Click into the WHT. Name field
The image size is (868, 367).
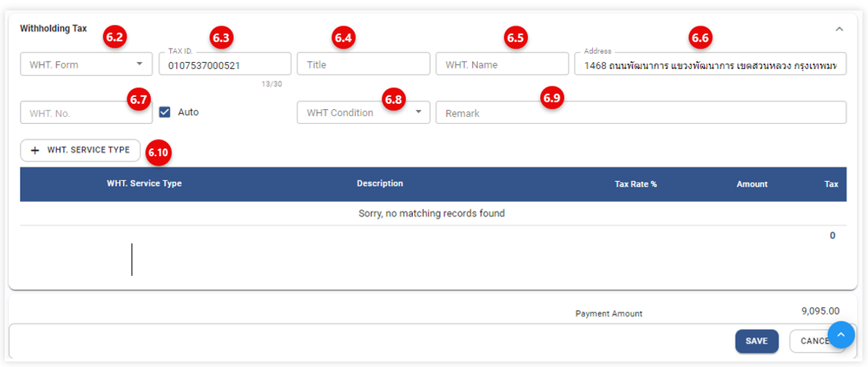(x=501, y=65)
